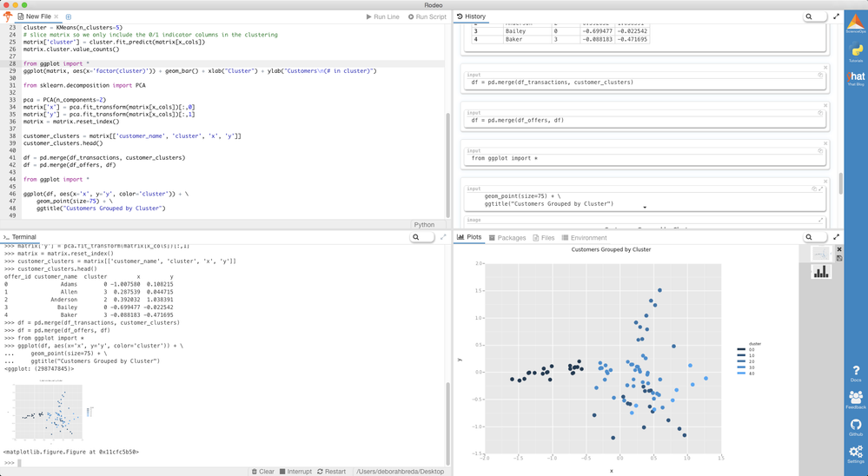Click the working directory path

400,472
